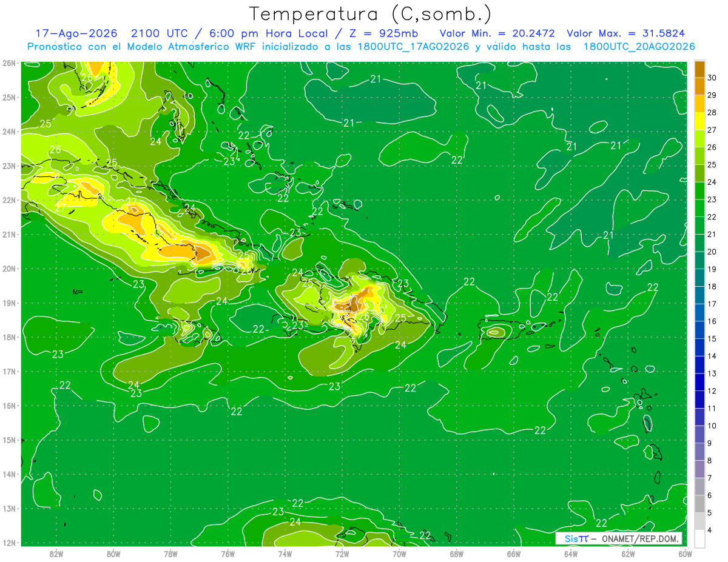
Task: Pick the gray legend swatch between 5 and 6
Action: [699, 504]
